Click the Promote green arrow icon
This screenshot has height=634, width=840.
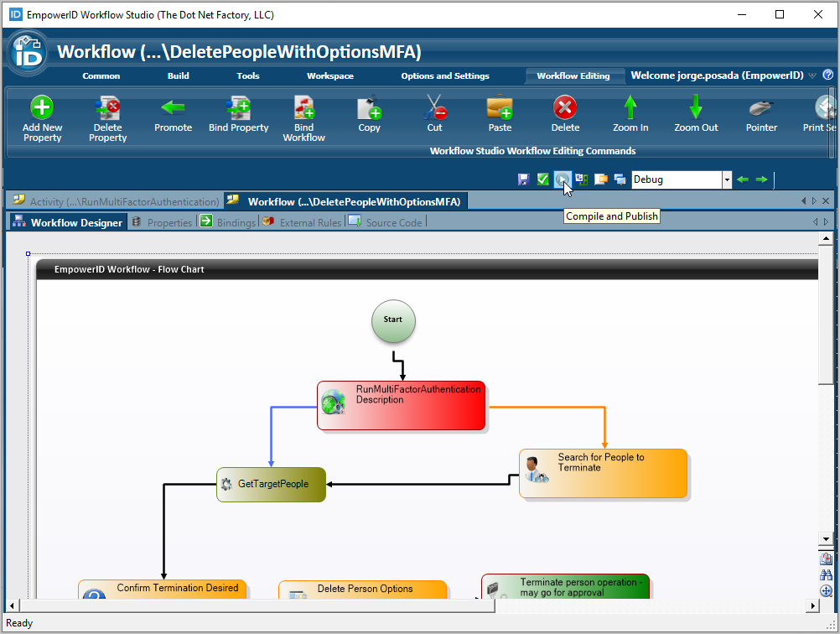tap(173, 107)
